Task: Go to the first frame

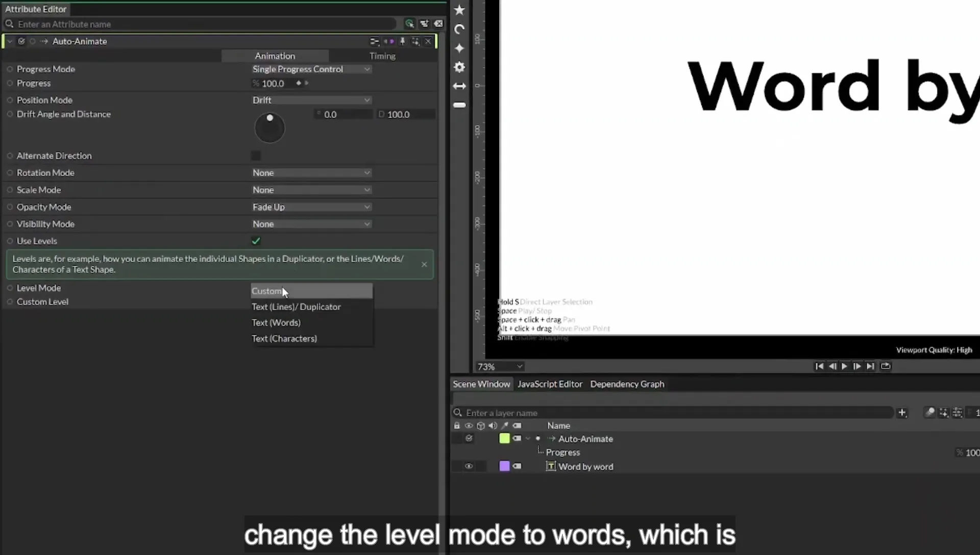Action: coord(819,366)
